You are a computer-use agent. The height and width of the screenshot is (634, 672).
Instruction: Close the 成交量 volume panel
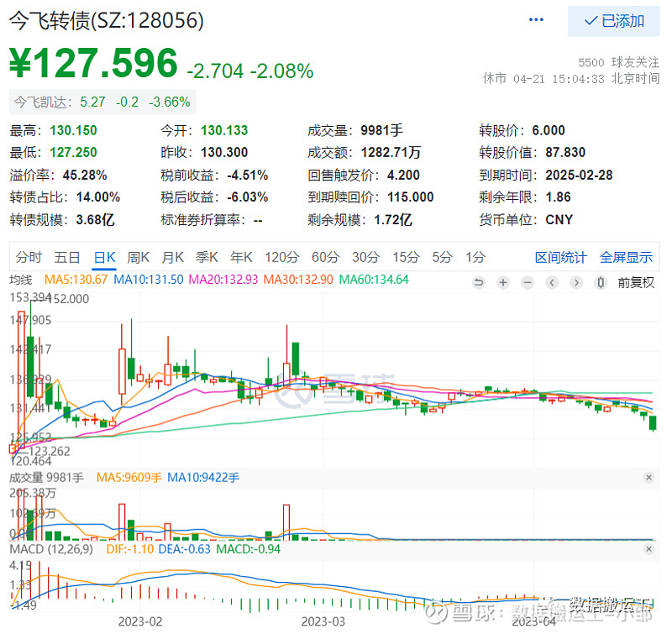click(648, 478)
